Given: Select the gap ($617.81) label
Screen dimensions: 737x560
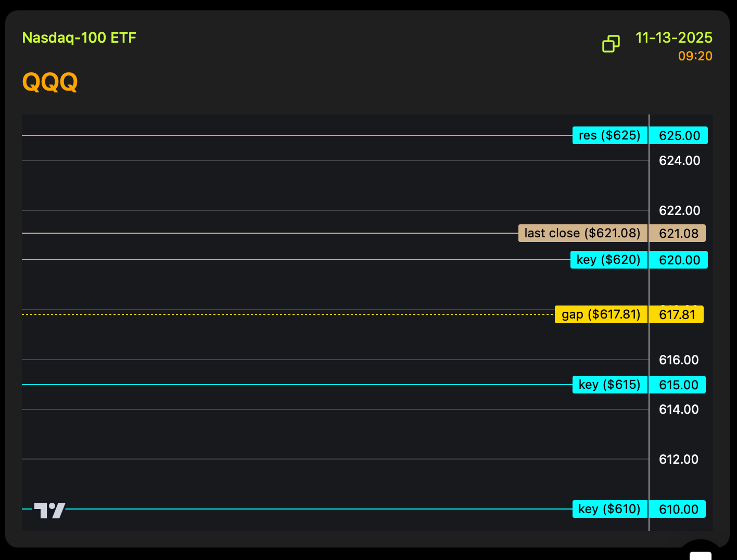Looking at the screenshot, I should pyautogui.click(x=601, y=314).
